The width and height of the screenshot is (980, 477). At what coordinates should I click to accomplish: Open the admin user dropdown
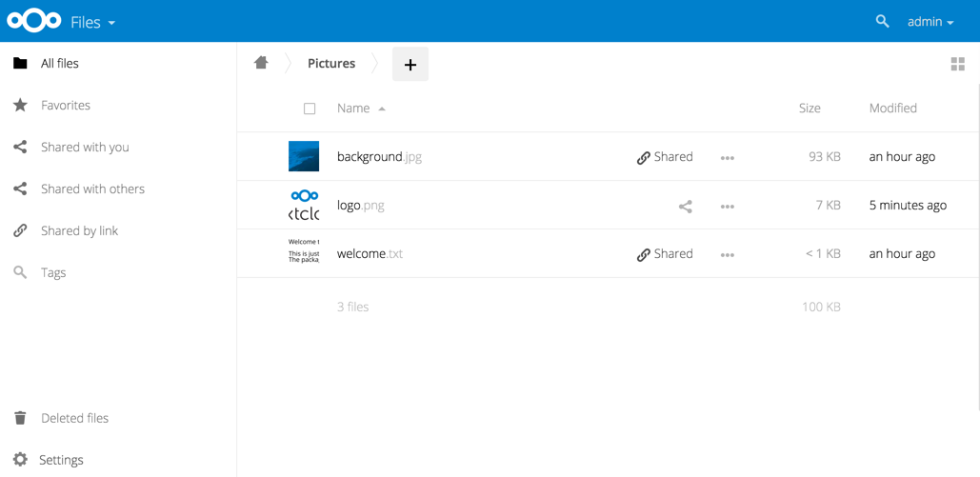click(930, 21)
